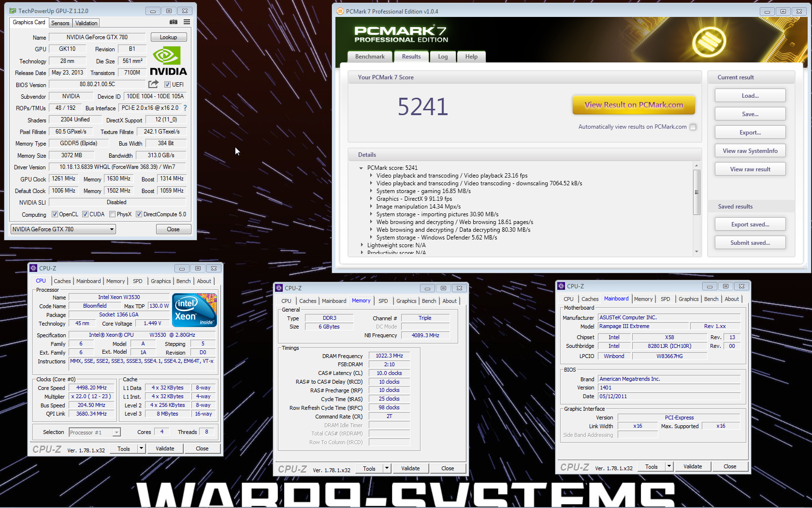Open Bench tab in CPU-Z Memory window

tap(429, 301)
